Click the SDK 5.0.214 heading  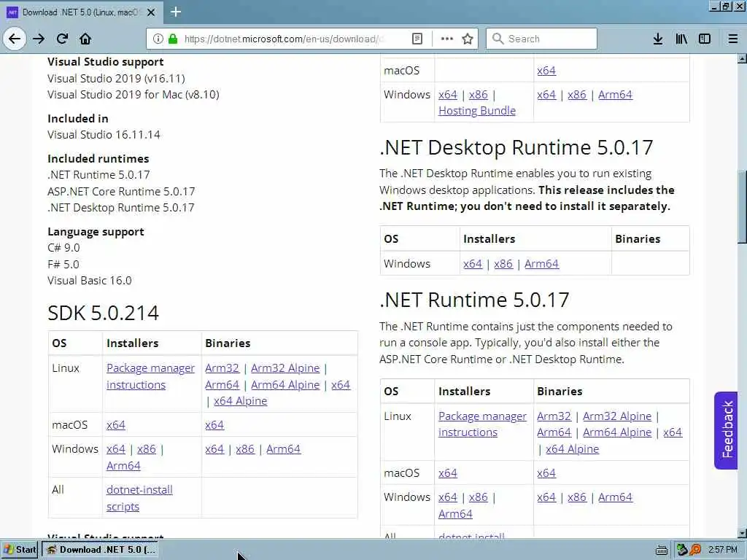click(103, 313)
